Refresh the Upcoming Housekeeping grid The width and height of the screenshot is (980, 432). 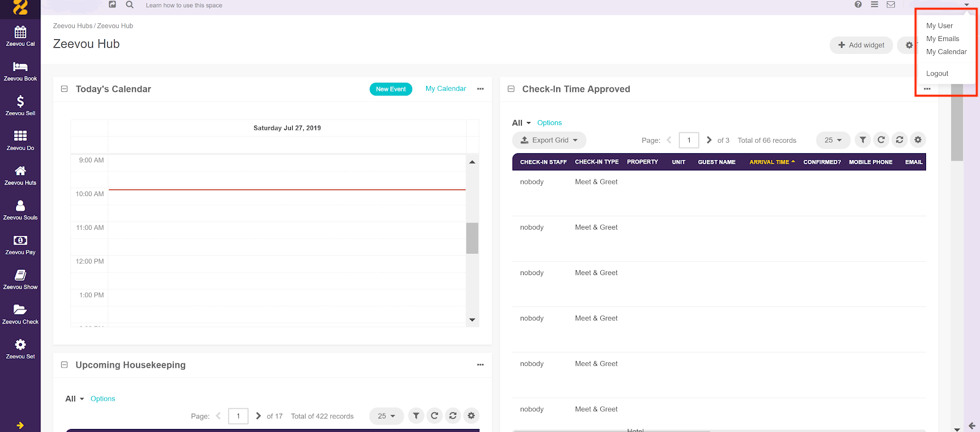click(x=434, y=415)
